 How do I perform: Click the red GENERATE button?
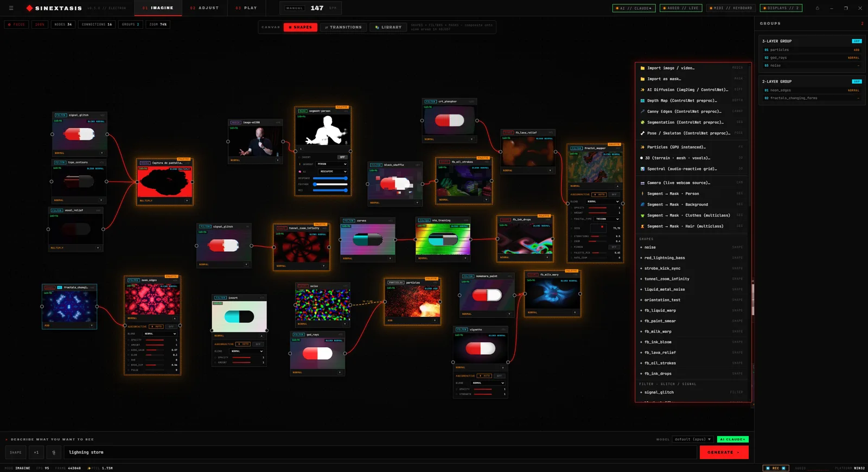point(724,452)
